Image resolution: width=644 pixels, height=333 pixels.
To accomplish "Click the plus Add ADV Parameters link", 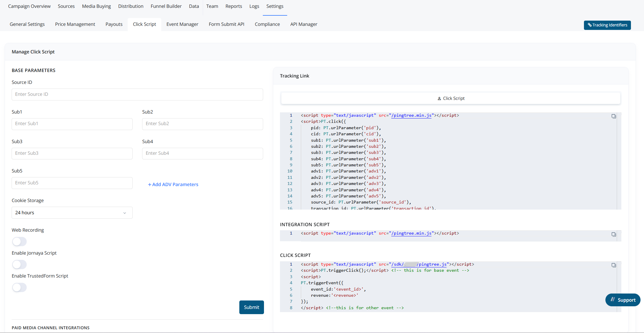I will (x=173, y=184).
